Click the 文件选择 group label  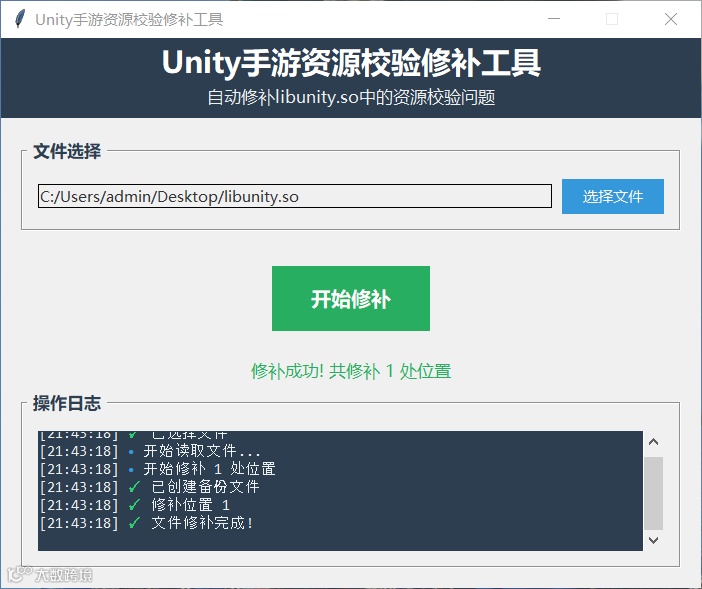click(67, 151)
